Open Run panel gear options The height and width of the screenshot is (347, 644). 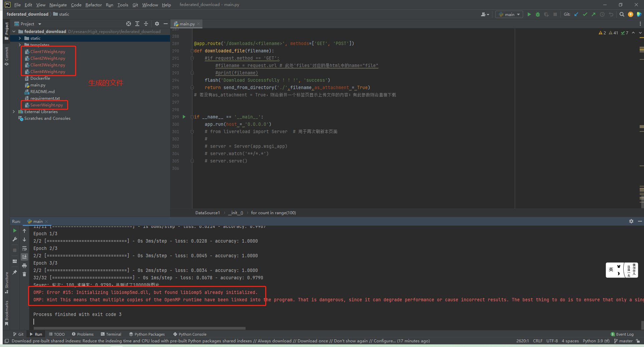631,221
